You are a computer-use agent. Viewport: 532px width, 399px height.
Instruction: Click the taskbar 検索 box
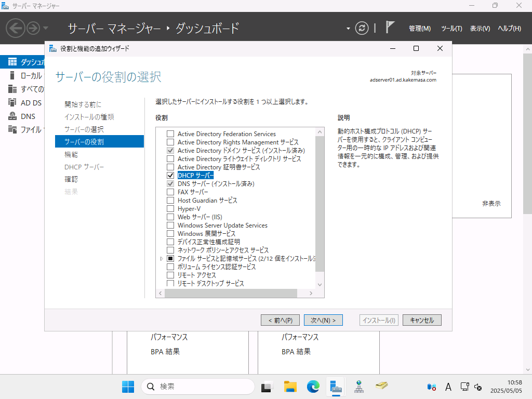[x=198, y=387]
